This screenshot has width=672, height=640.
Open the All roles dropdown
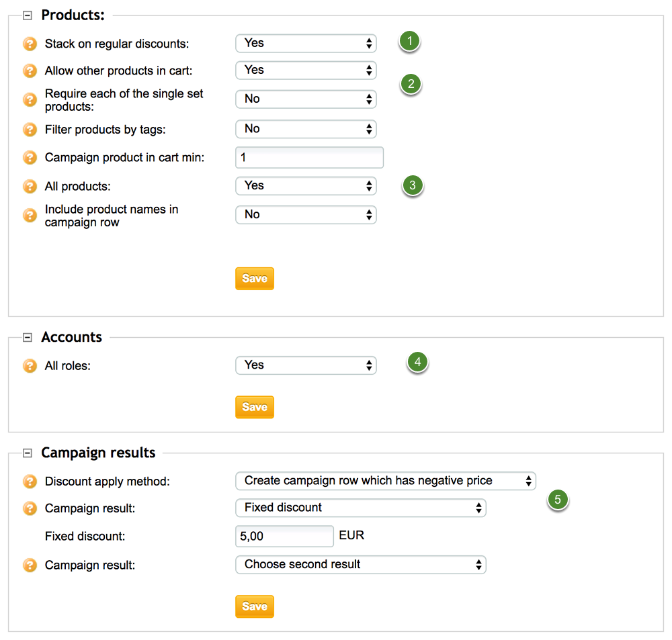[x=306, y=365]
